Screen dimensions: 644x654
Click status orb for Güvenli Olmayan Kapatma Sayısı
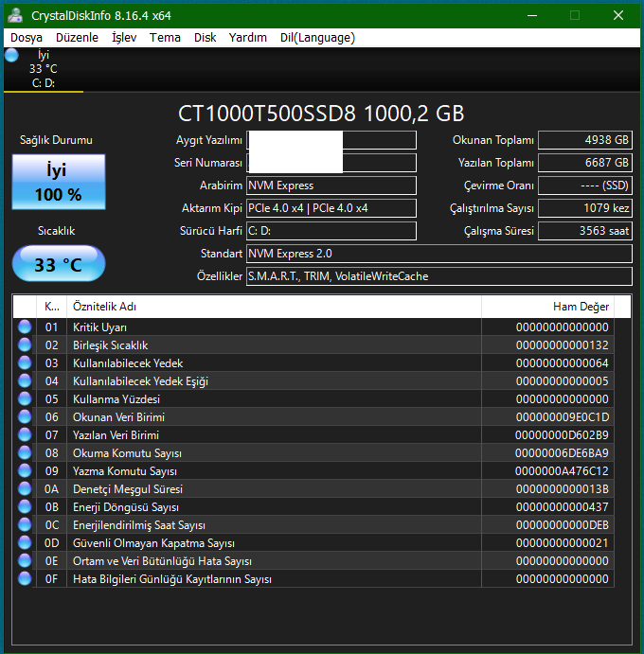click(25, 543)
